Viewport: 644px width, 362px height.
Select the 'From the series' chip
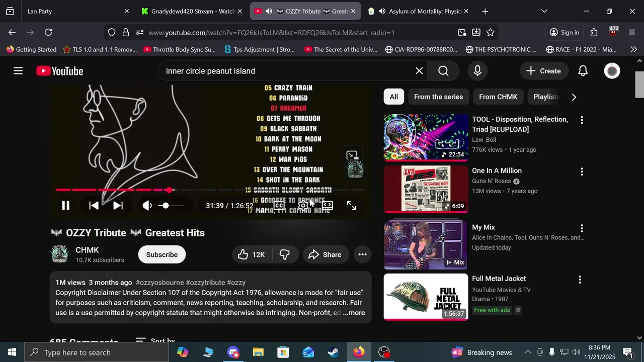pos(438,97)
